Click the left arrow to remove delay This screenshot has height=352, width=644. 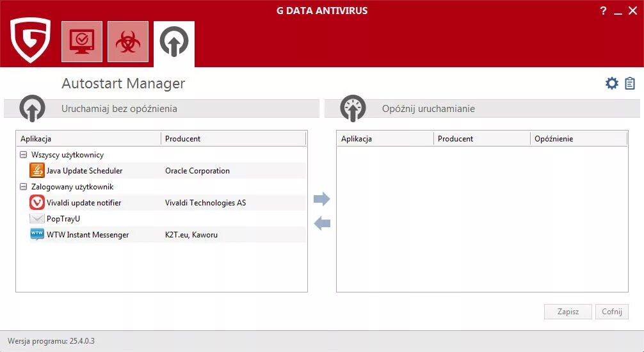[322, 223]
